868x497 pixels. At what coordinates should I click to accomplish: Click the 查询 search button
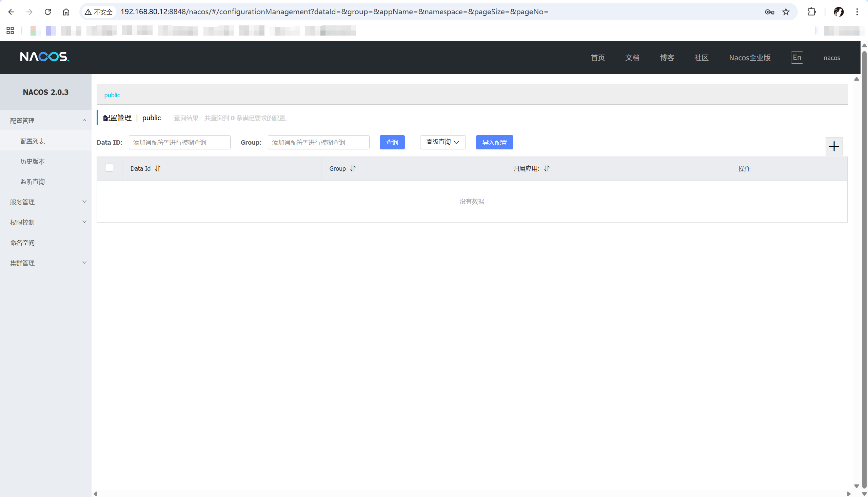(x=392, y=142)
